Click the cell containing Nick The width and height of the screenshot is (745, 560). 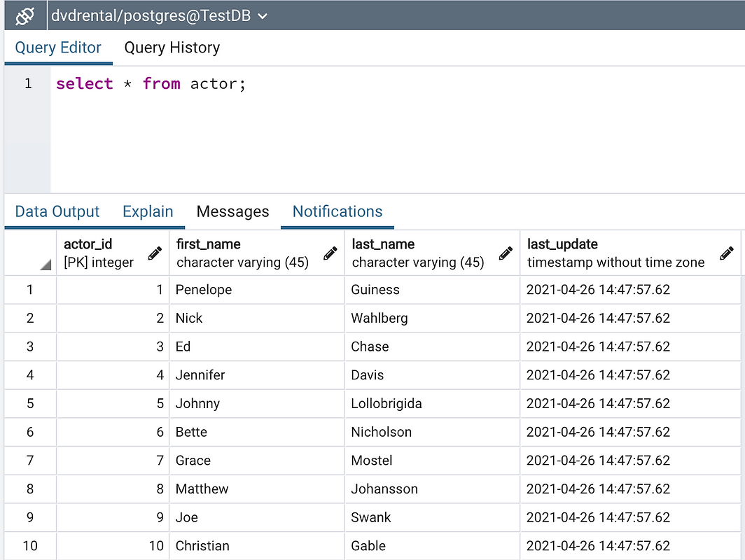click(x=257, y=318)
